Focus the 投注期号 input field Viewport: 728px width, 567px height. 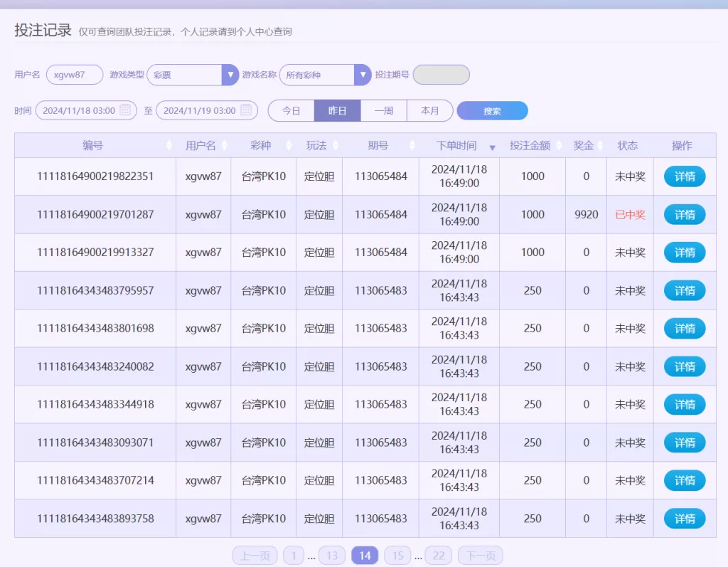click(441, 75)
